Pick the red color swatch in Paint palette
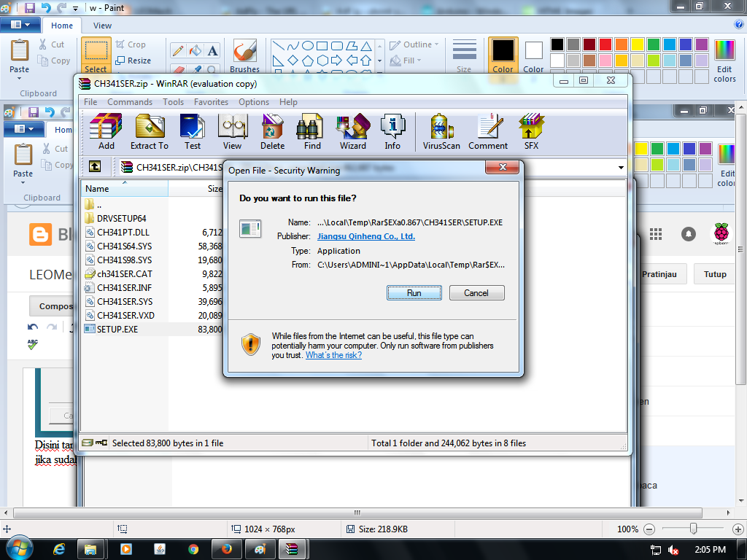This screenshot has width=747, height=560. tap(605, 44)
